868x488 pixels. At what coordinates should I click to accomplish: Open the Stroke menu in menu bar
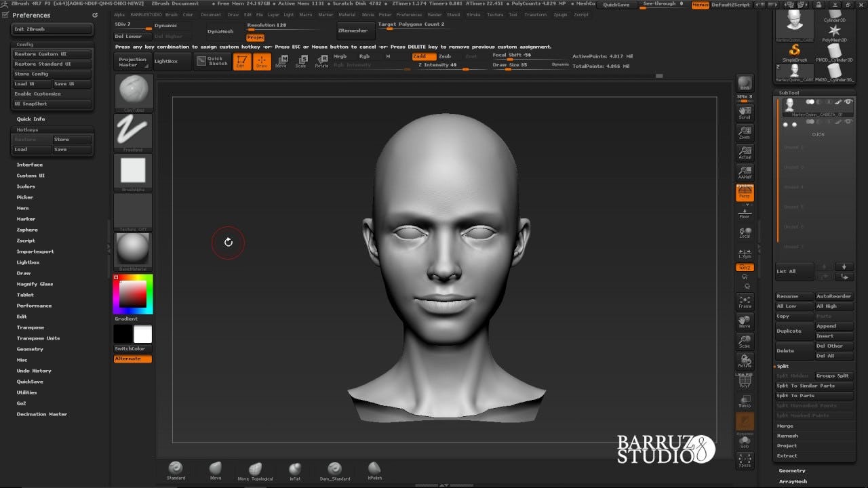[x=473, y=14]
